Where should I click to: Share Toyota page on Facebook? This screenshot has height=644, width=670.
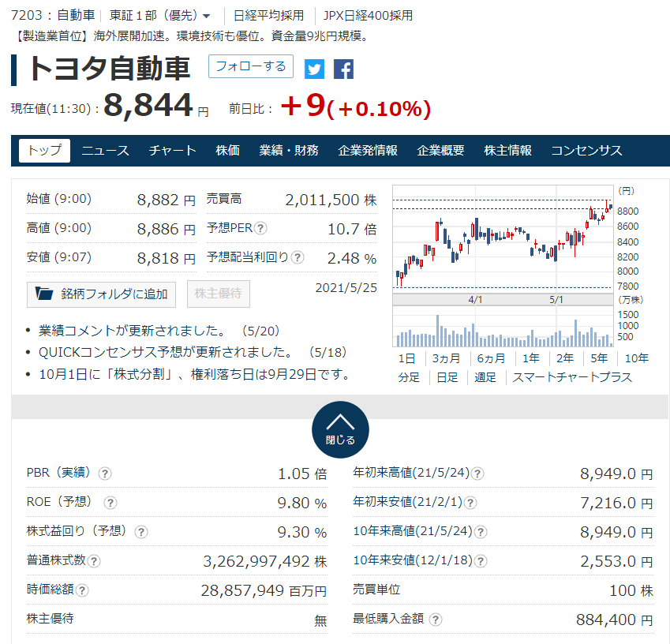[343, 69]
